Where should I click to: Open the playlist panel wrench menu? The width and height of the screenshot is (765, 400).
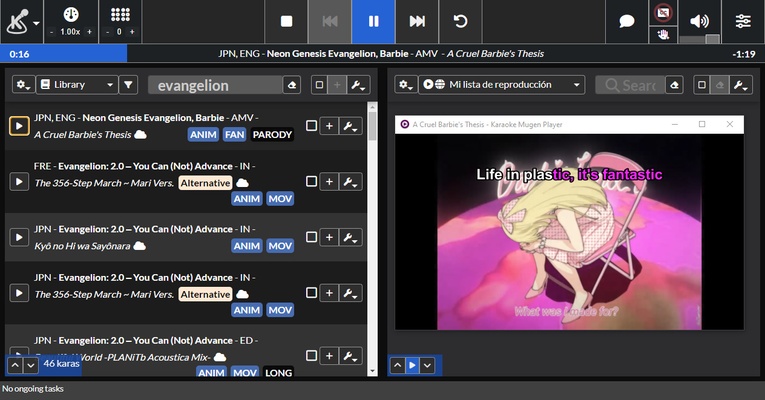[x=741, y=85]
